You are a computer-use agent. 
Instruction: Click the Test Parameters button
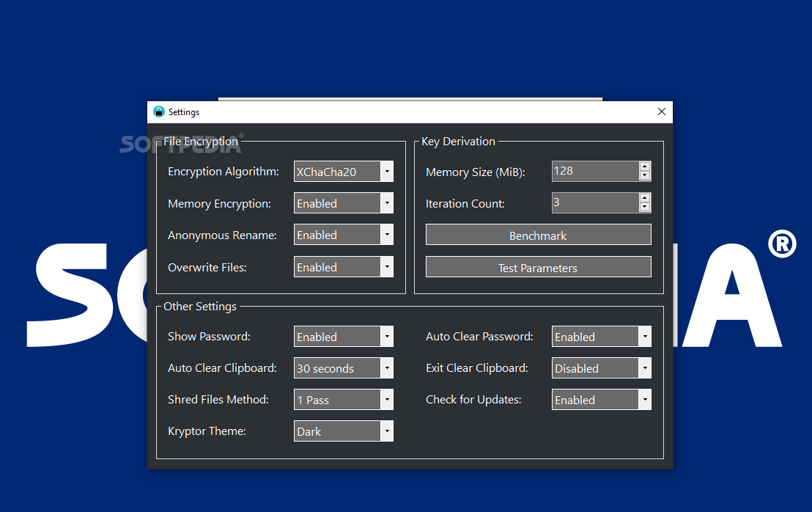pos(538,266)
